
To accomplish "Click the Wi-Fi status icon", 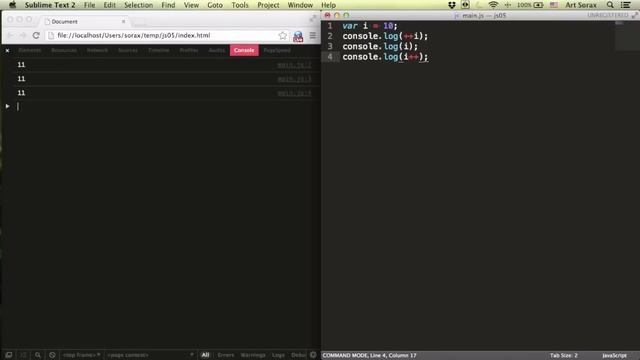I will (493, 5).
